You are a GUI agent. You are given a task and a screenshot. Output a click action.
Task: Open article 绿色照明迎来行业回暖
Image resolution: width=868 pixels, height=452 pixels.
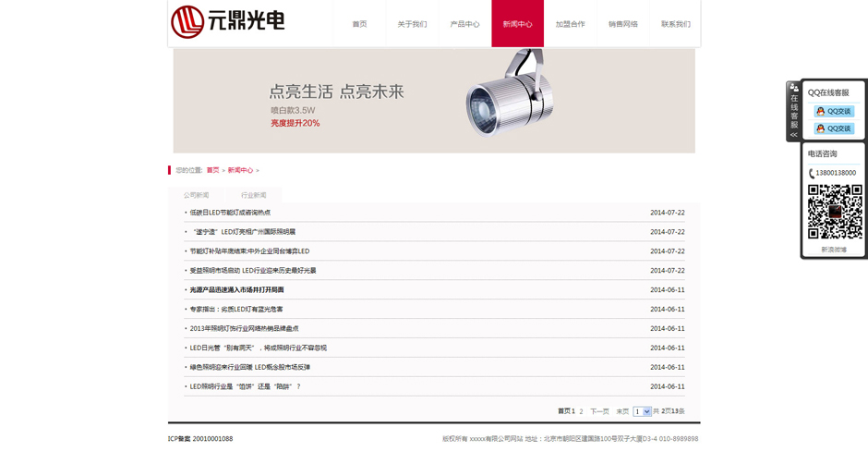[250, 367]
